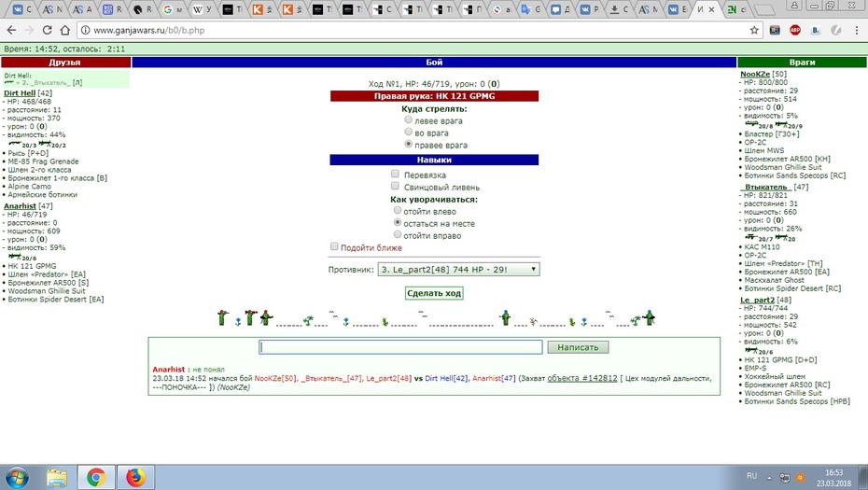Select 'во врага' shooting option
This screenshot has width=868, height=490.
[409, 132]
